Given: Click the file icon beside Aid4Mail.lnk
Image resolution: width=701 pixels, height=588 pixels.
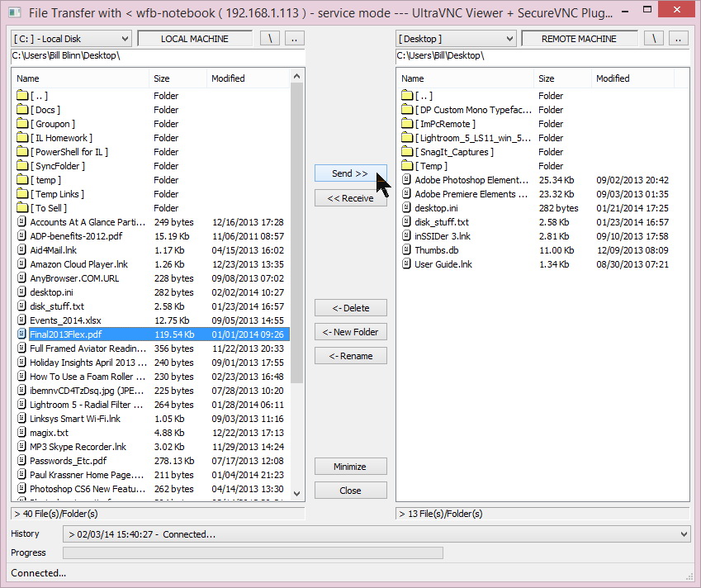Looking at the screenshot, I should (x=21, y=250).
